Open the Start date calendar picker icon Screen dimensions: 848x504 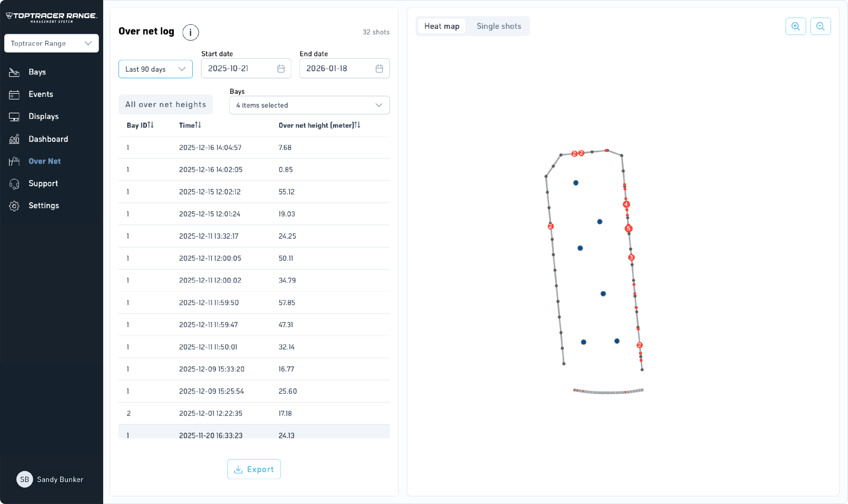pyautogui.click(x=281, y=69)
